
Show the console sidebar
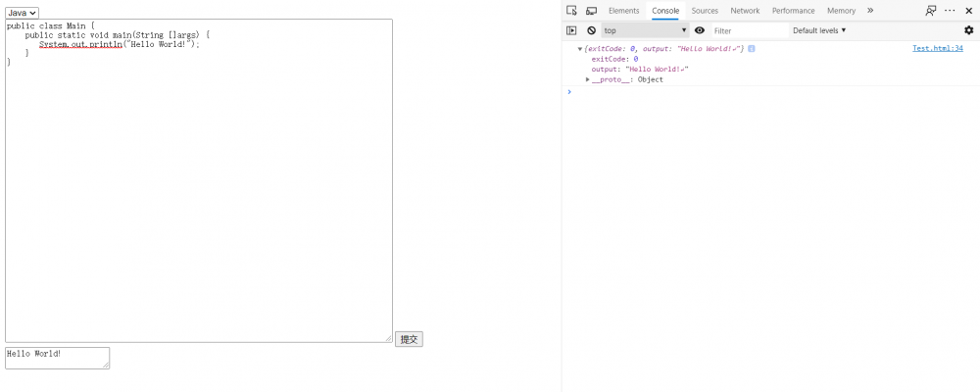[571, 30]
